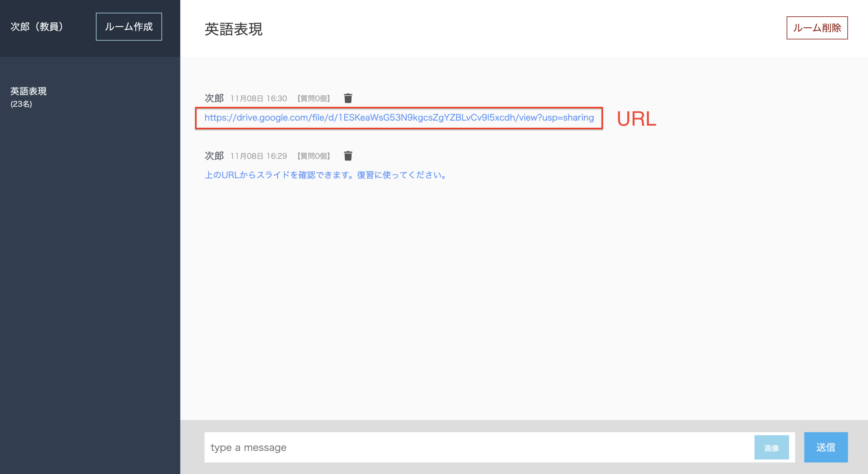Click sender name 次郎 on 16:30 message
This screenshot has width=868, height=474.
pyautogui.click(x=214, y=98)
